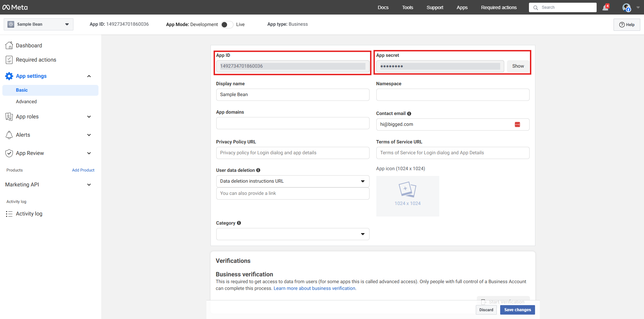
Task: Expand the App Review section
Action: point(89,153)
